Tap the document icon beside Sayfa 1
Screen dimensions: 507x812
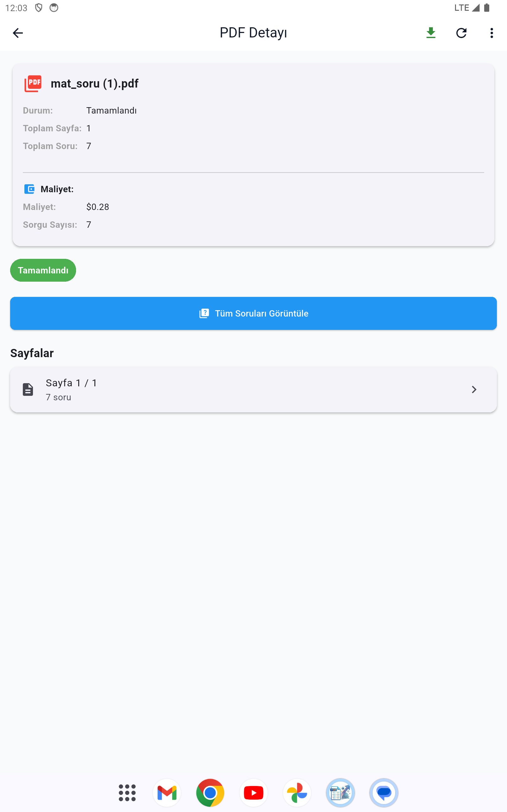28,389
